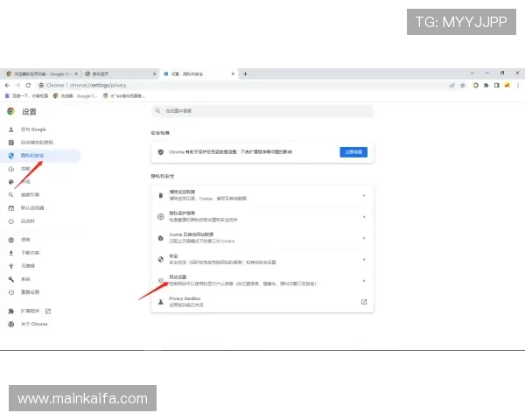The width and height of the screenshot is (525, 420).
Task: Select Privacy and security sidebar item
Action: (40, 156)
